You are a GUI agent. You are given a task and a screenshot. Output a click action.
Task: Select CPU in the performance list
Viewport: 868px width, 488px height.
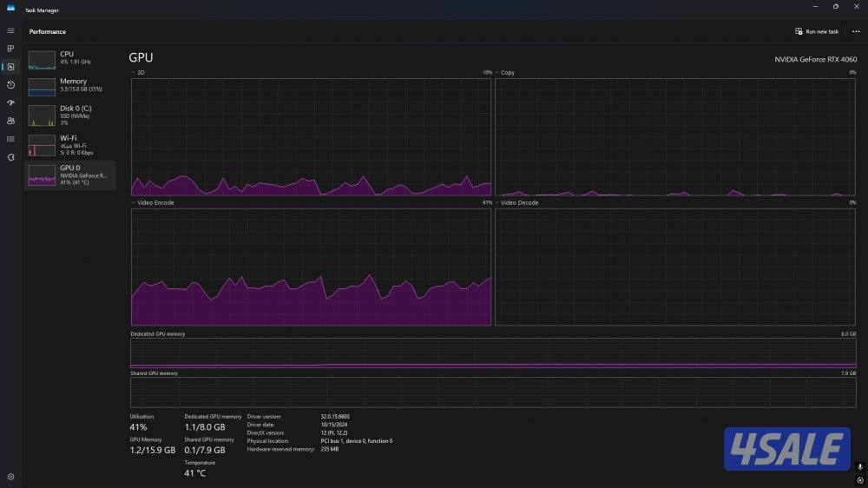pyautogui.click(x=69, y=58)
